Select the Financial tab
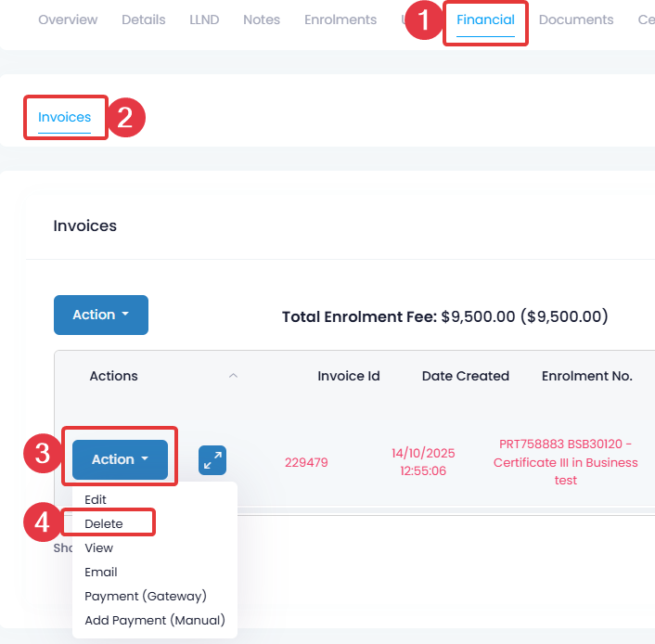 click(485, 19)
